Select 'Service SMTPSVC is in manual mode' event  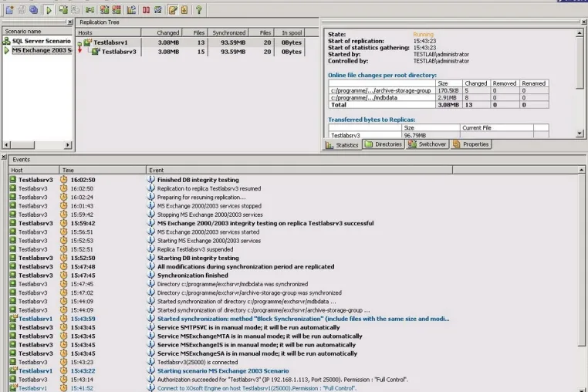pos(248,327)
